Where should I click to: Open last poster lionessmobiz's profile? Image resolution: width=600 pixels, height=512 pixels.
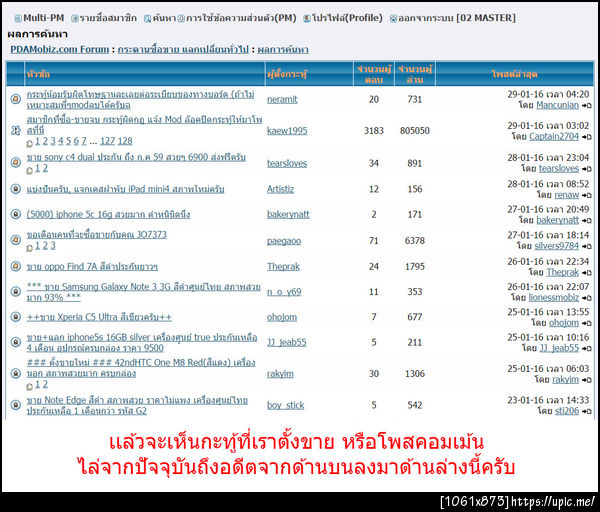(554, 297)
